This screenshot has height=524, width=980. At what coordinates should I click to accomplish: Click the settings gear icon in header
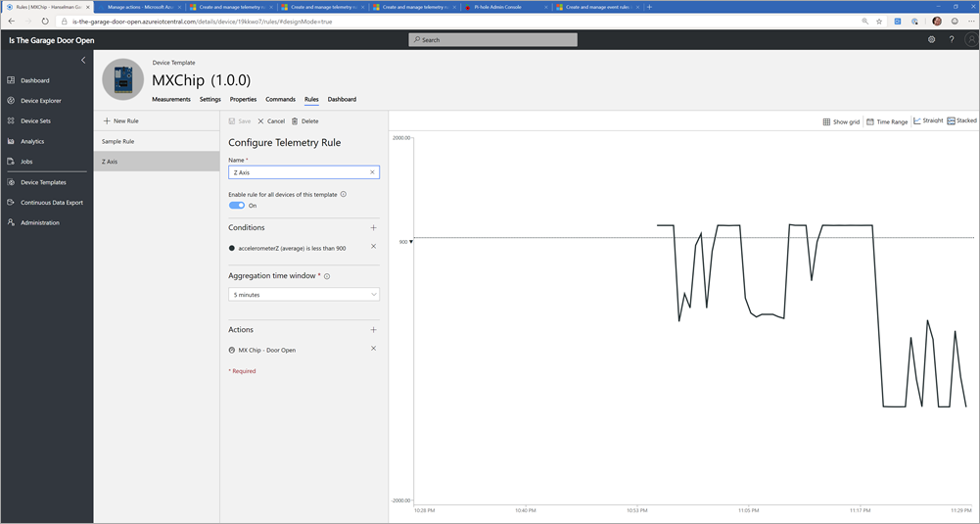tap(931, 40)
